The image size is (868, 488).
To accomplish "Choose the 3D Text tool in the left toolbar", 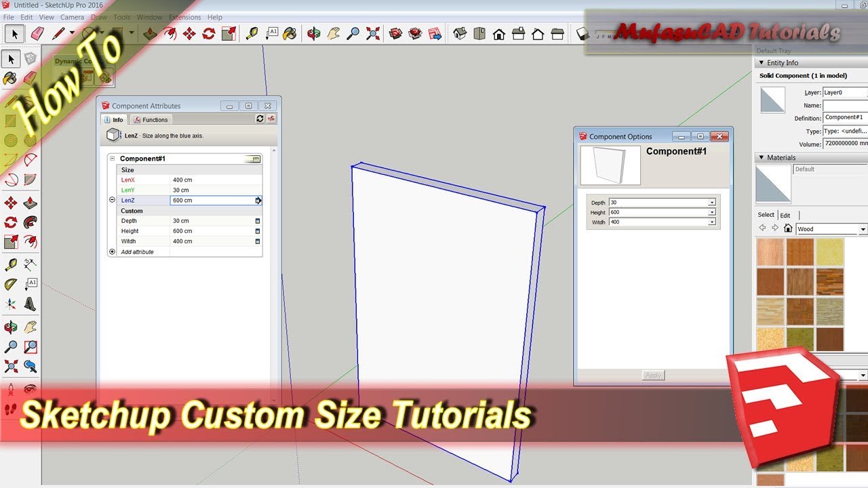I will [x=31, y=304].
